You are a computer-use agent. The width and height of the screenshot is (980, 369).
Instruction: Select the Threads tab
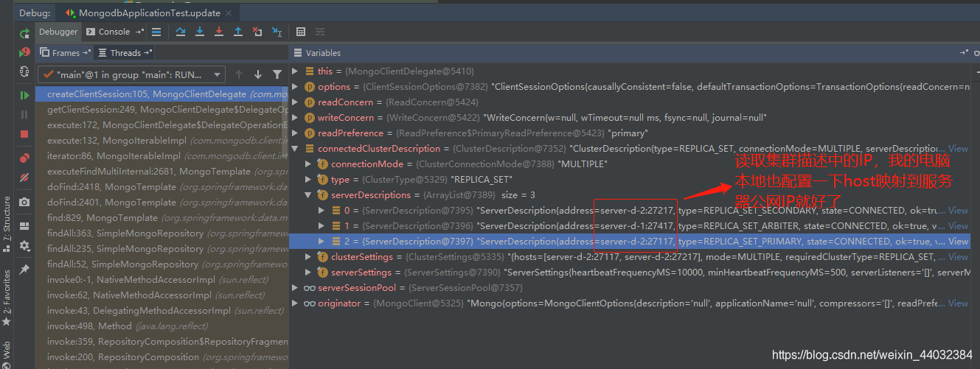point(125,53)
